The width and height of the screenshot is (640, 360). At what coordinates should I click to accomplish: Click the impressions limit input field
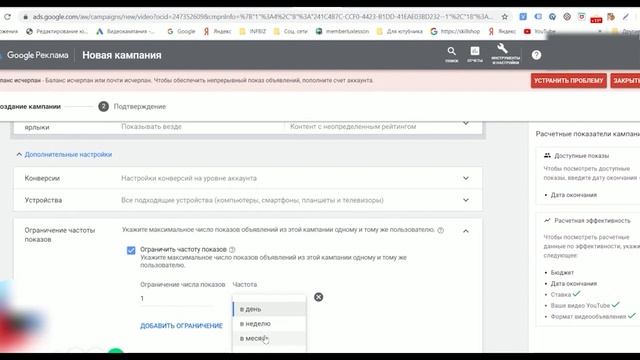click(178, 298)
